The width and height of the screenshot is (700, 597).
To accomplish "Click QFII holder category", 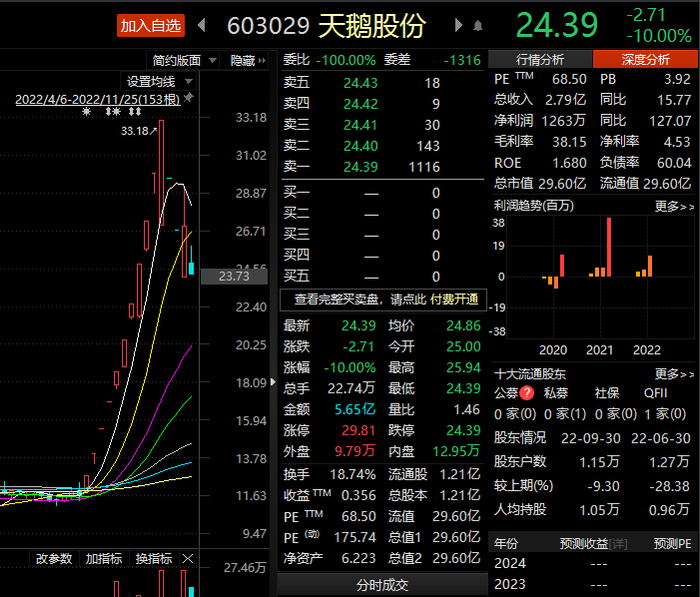I will coord(656,393).
